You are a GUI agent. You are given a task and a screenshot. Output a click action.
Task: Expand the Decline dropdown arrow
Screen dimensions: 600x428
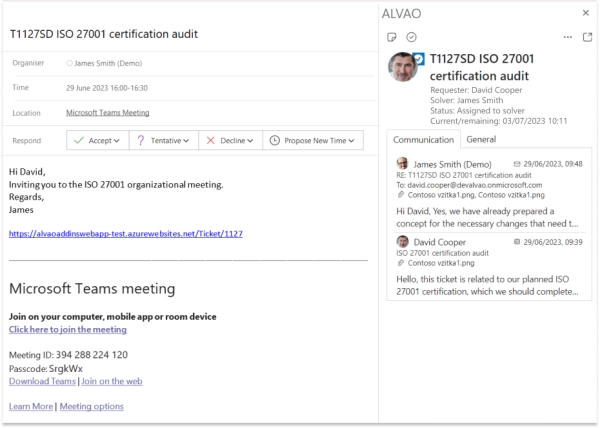tap(250, 141)
